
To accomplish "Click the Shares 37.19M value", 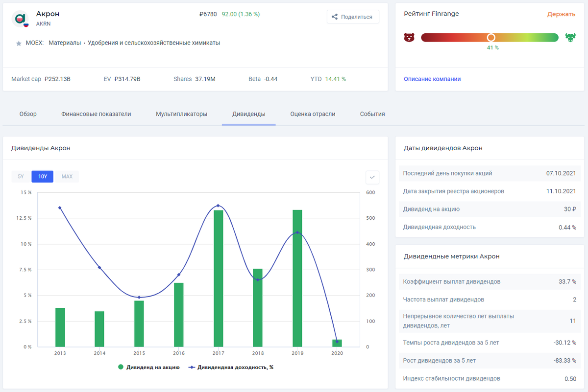I will [205, 79].
